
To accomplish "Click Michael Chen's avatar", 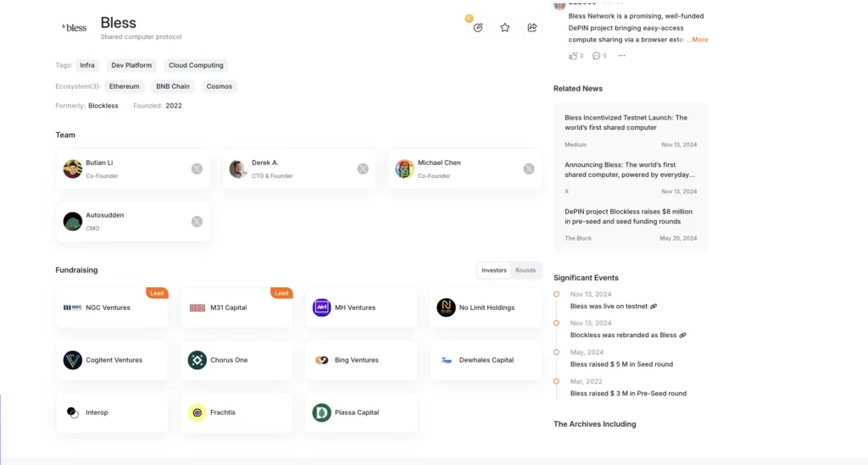I will click(x=404, y=169).
